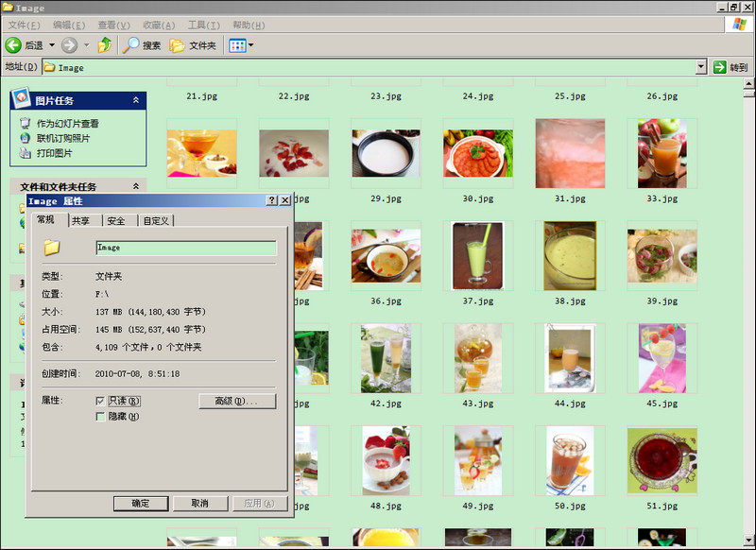Click the Cancel (取消) button

click(x=200, y=504)
